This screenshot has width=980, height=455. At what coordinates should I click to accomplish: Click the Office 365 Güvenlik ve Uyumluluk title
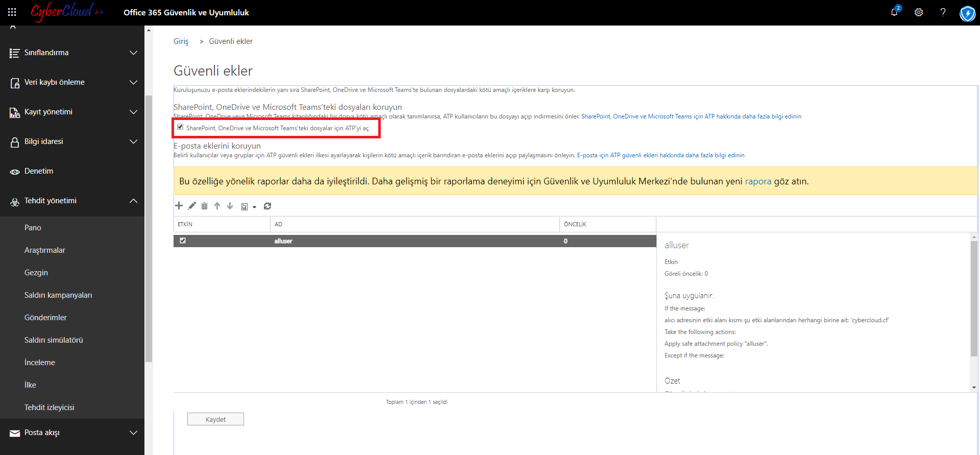[x=186, y=12]
